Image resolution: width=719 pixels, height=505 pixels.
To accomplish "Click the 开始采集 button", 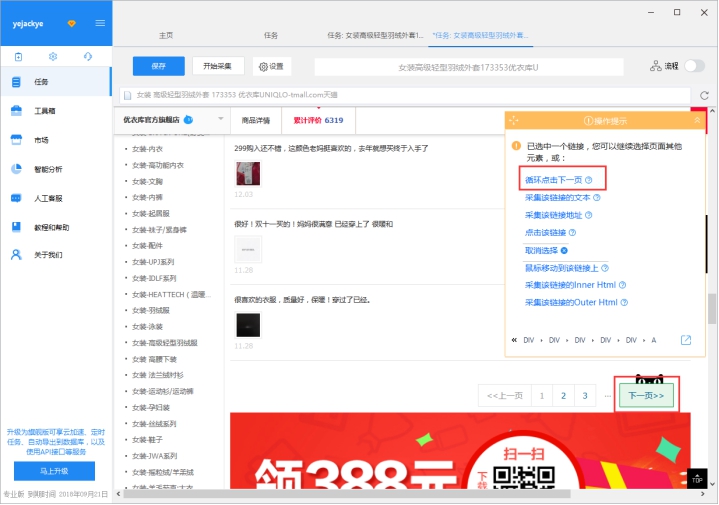I will click(x=218, y=66).
